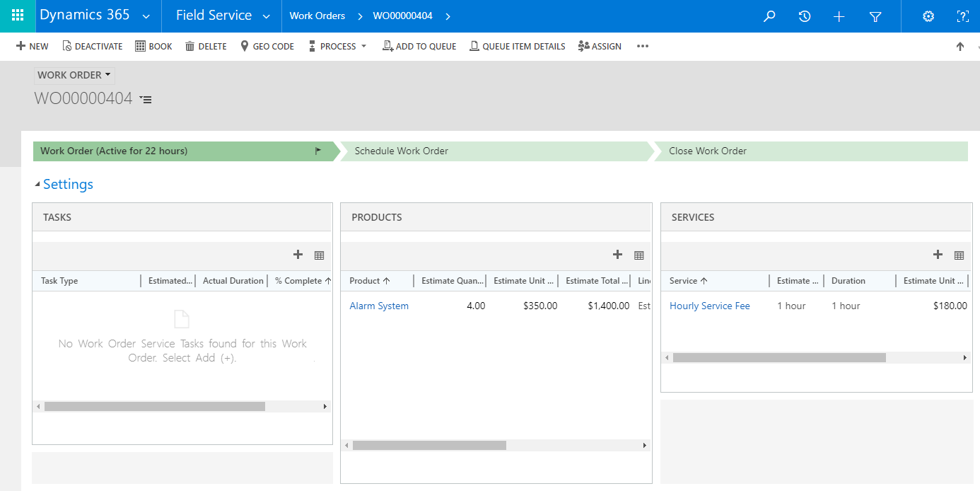Open the Hourly Service Fee link
980x491 pixels.
pos(709,306)
